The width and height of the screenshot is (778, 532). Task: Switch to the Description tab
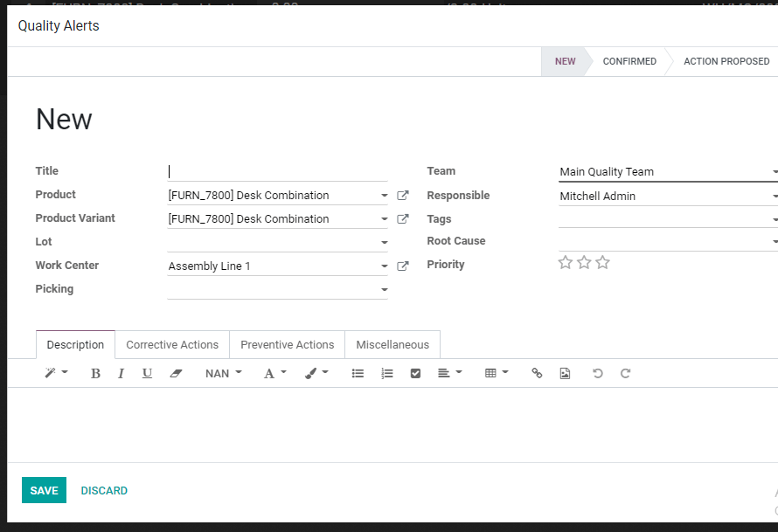pyautogui.click(x=75, y=344)
